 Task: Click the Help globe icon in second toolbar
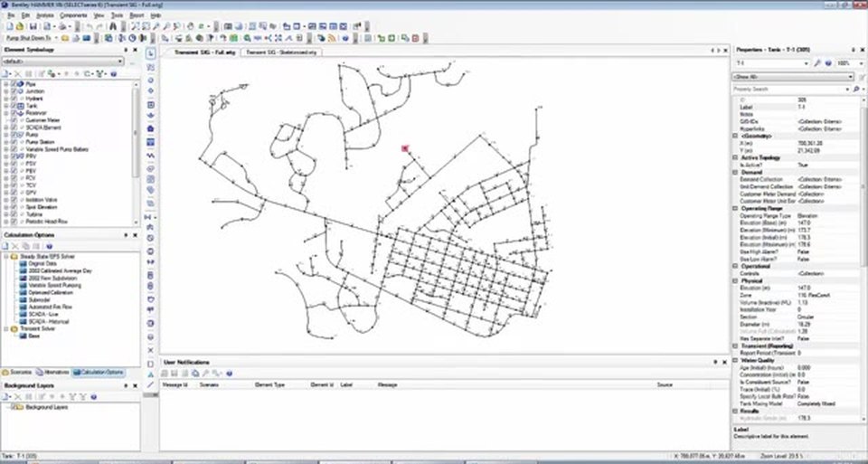pos(345,38)
